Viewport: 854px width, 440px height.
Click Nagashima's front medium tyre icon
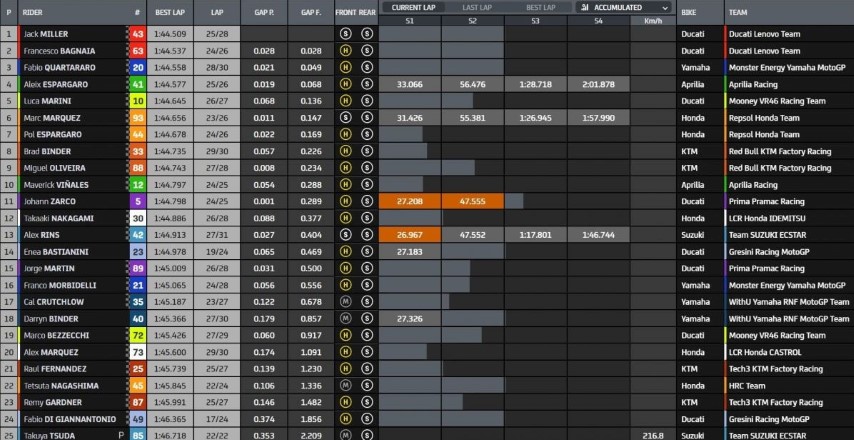click(345, 386)
